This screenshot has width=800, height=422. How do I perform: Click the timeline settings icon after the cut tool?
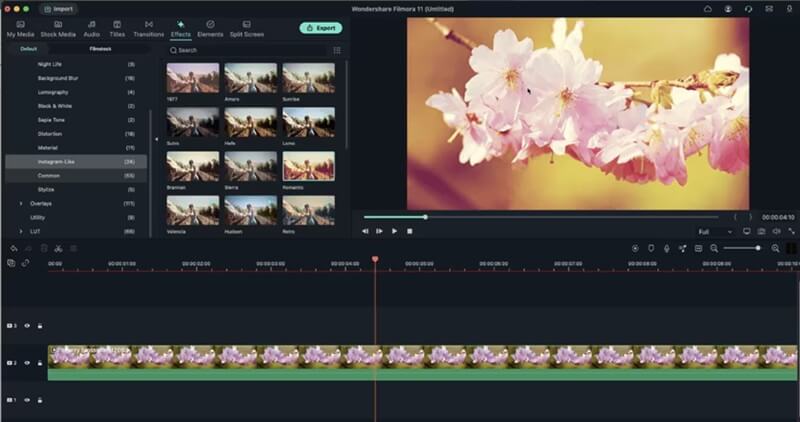click(73, 249)
